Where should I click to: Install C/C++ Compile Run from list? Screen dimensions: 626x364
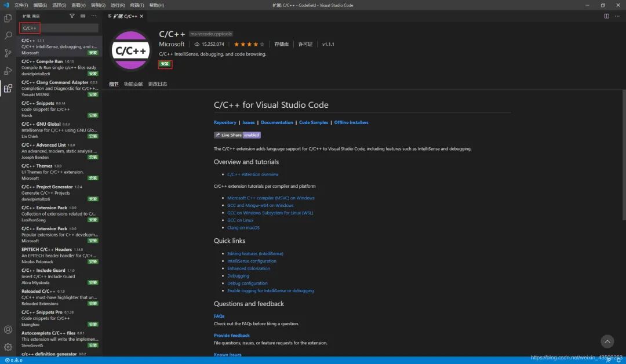coord(93,74)
